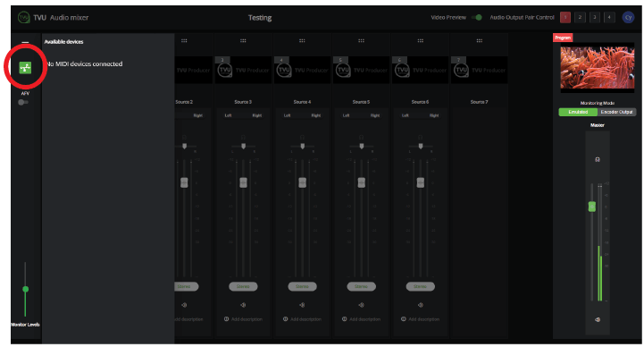
Task: Click the TVU logo in the header
Action: (x=24, y=17)
